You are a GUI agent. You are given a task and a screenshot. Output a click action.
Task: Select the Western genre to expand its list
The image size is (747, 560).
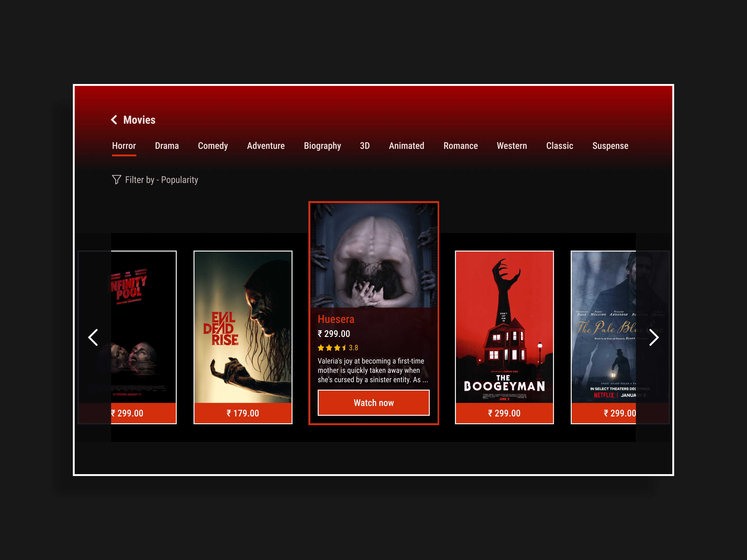pos(512,146)
